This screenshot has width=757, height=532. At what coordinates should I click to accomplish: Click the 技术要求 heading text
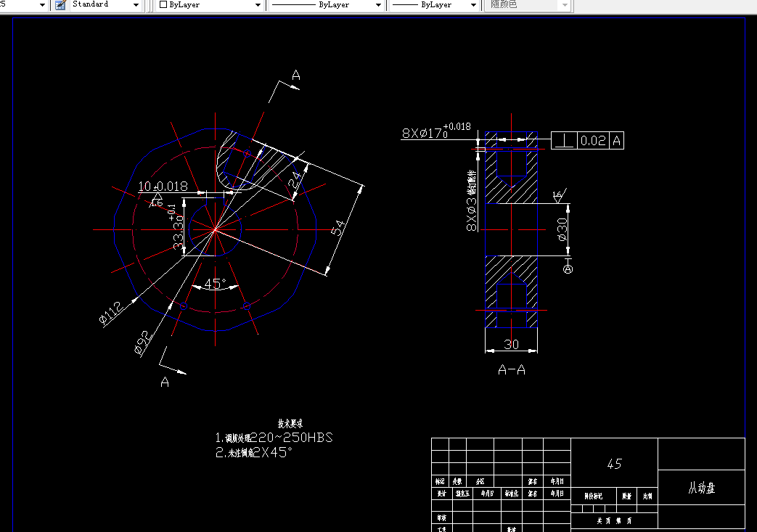[290, 423]
